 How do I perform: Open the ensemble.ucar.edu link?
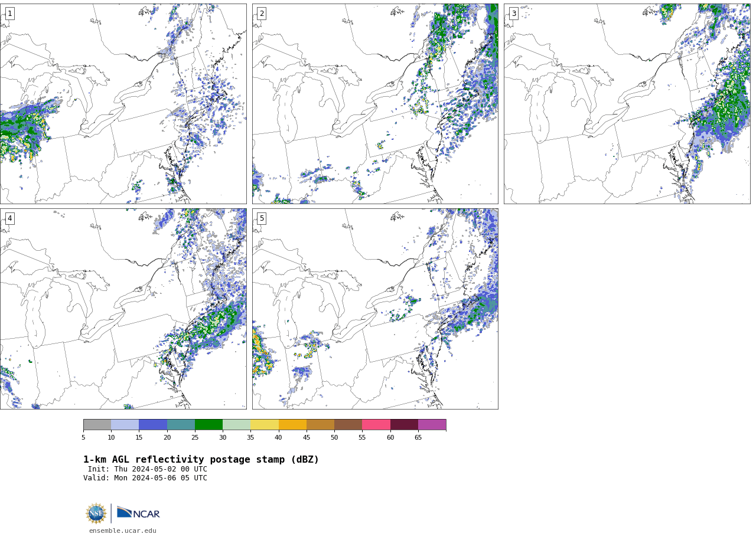click(123, 531)
